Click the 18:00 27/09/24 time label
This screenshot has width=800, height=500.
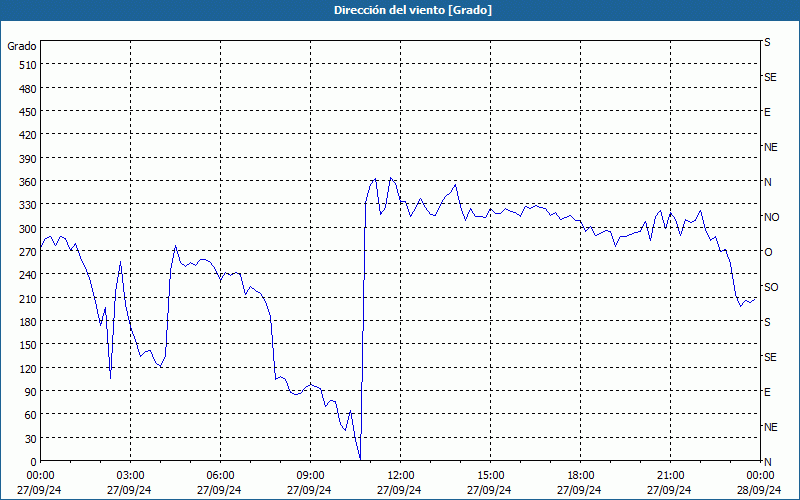pos(579,483)
